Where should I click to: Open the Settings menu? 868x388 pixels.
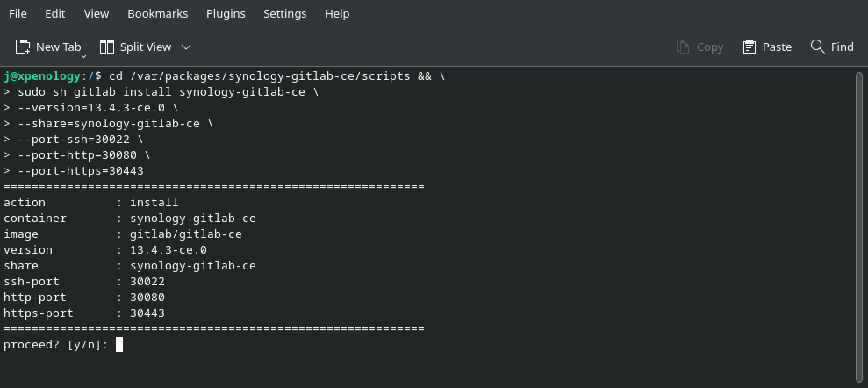285,13
